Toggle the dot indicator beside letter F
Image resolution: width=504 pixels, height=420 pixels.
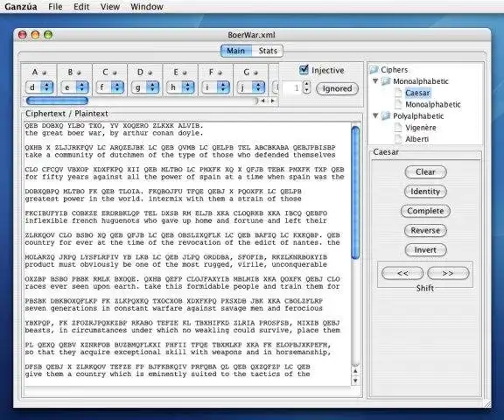point(220,73)
